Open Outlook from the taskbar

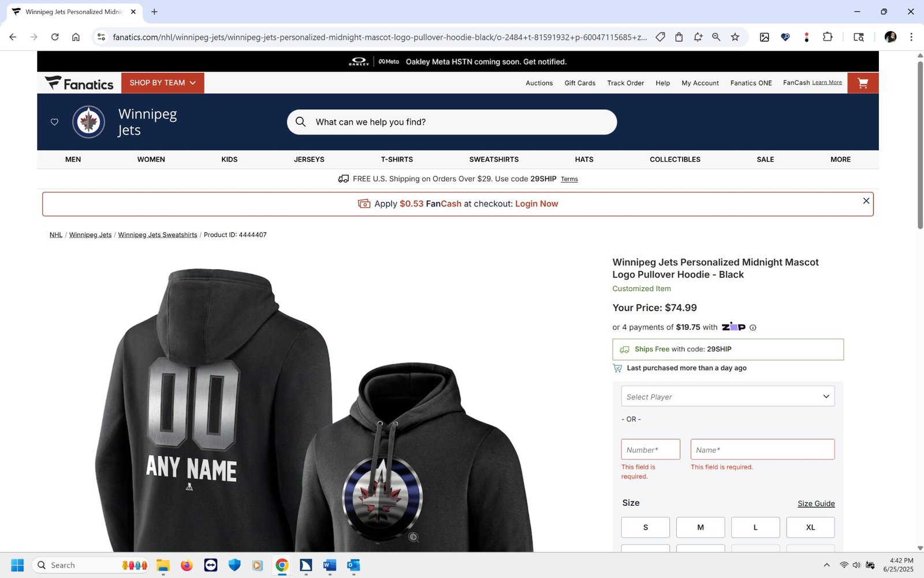coord(353,565)
